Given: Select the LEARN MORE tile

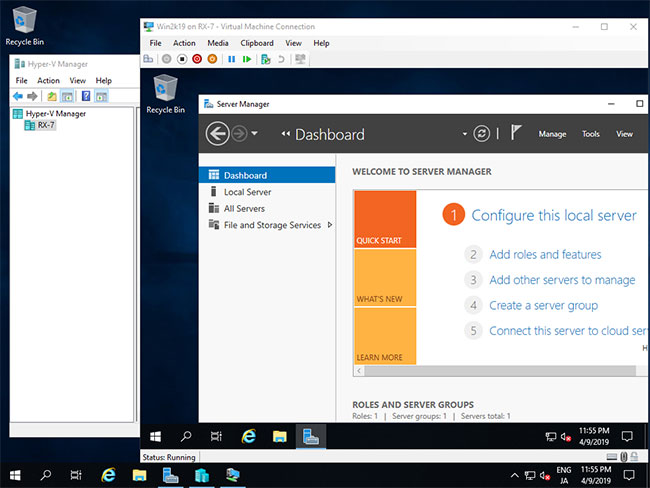Looking at the screenshot, I should click(385, 336).
